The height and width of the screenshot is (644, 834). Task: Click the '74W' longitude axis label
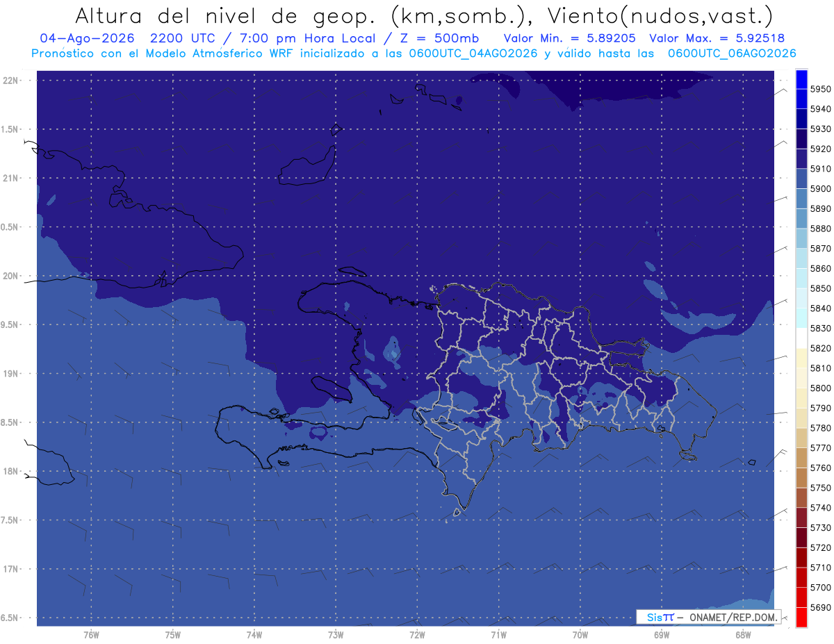254,634
